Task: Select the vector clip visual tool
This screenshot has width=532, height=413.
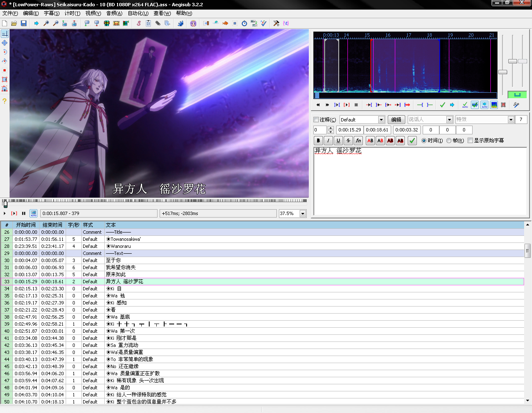Action: pos(5,89)
